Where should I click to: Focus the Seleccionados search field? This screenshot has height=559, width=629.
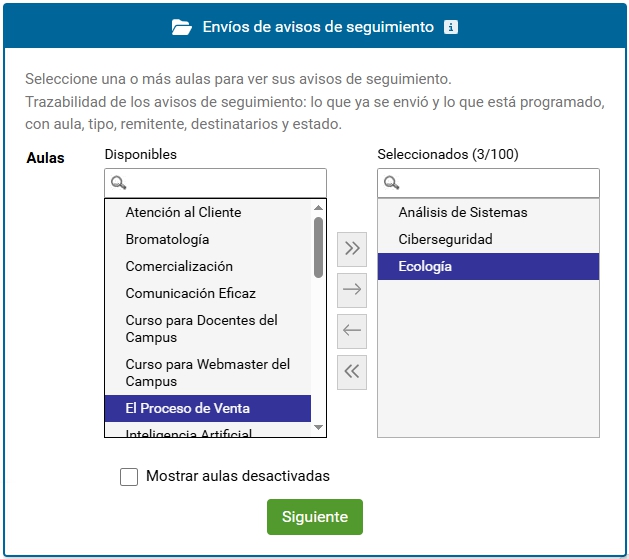point(488,183)
